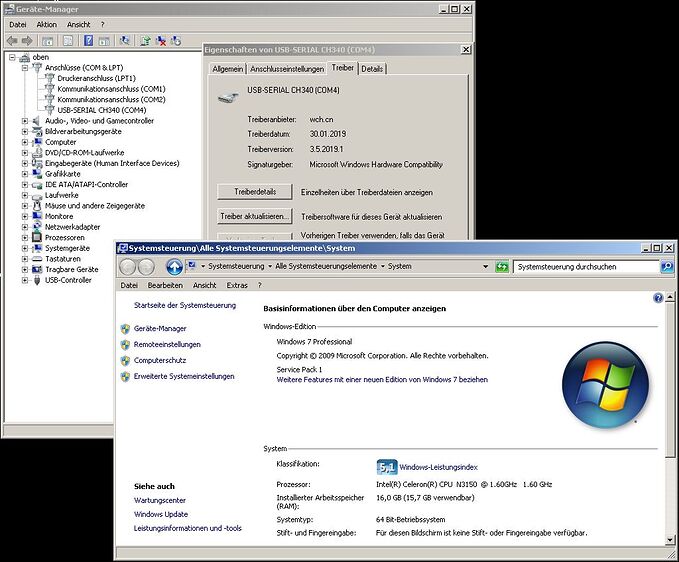Click the search magnifier icon in Systemsteuerung
The image size is (679, 562).
667,266
